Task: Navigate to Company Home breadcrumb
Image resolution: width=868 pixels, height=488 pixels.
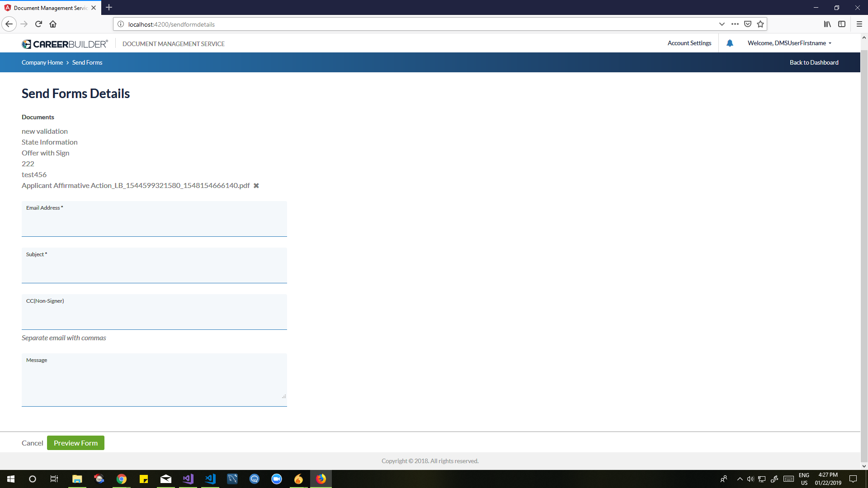Action: (x=42, y=63)
